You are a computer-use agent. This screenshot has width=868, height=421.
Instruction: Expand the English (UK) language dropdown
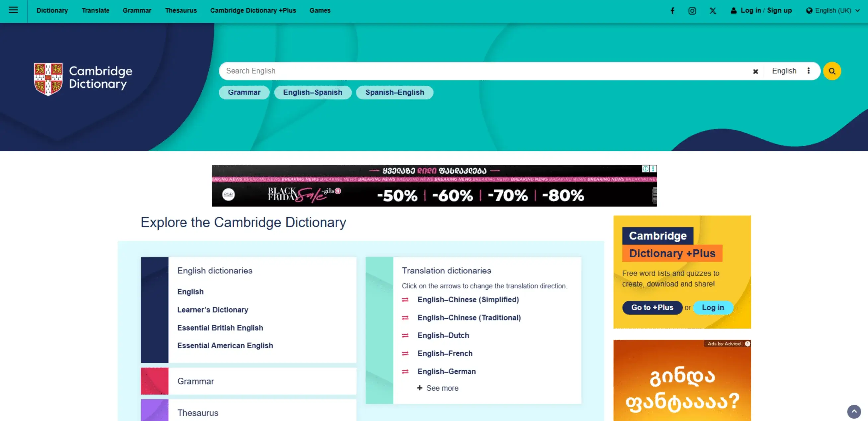832,10
